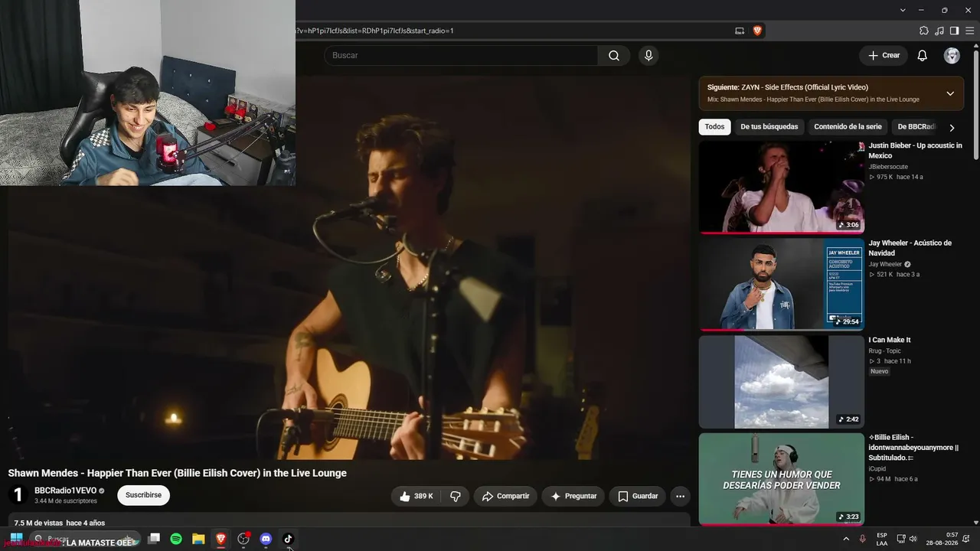The height and width of the screenshot is (551, 980).
Task: Save the video with Guardar
Action: pyautogui.click(x=637, y=496)
